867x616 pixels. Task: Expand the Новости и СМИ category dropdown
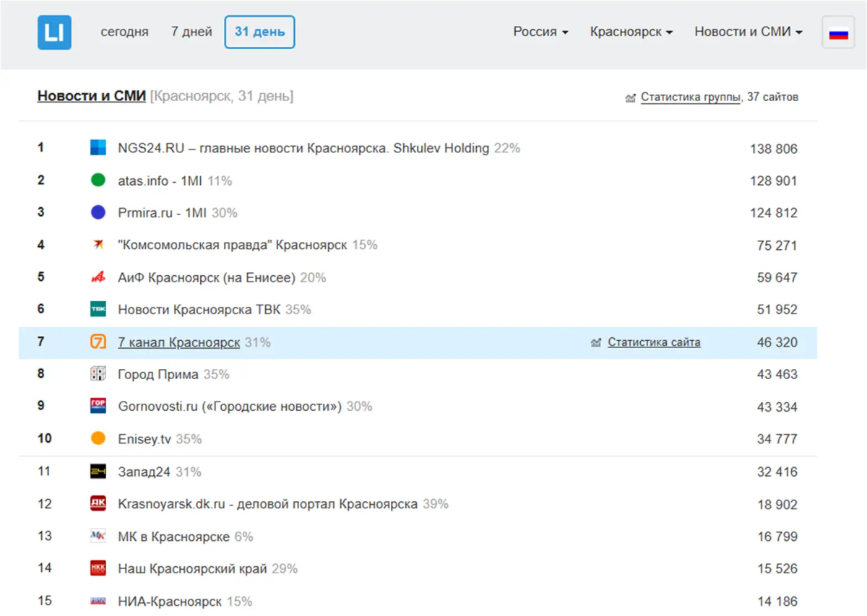[749, 32]
